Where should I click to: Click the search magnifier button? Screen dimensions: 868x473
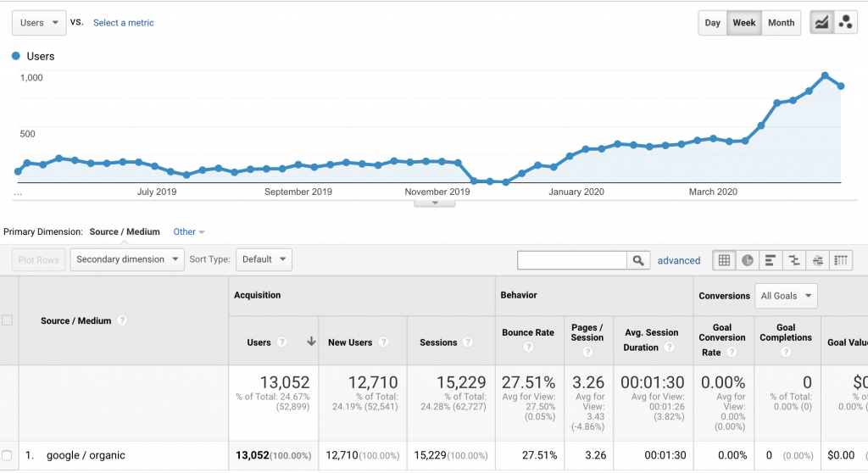click(638, 260)
